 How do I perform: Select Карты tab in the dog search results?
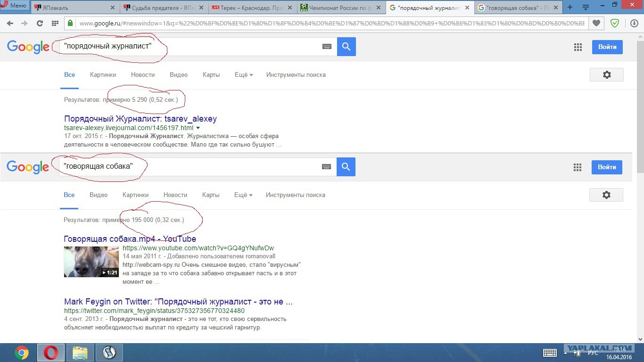pyautogui.click(x=211, y=195)
